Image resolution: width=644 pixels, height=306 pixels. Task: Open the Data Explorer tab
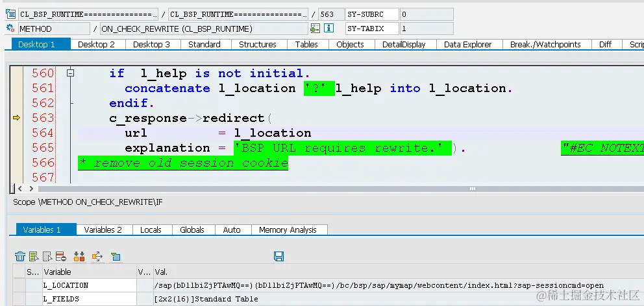click(468, 44)
